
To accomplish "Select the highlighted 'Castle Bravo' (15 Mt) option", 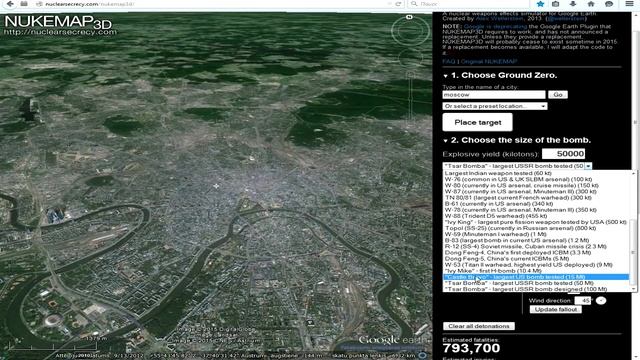I will coord(536,277).
